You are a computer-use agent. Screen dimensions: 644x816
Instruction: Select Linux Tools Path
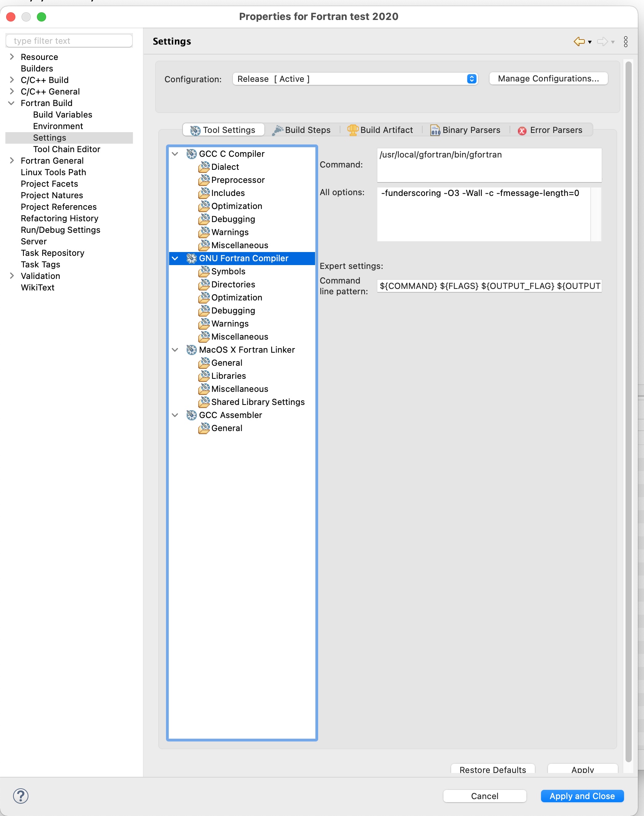point(53,172)
